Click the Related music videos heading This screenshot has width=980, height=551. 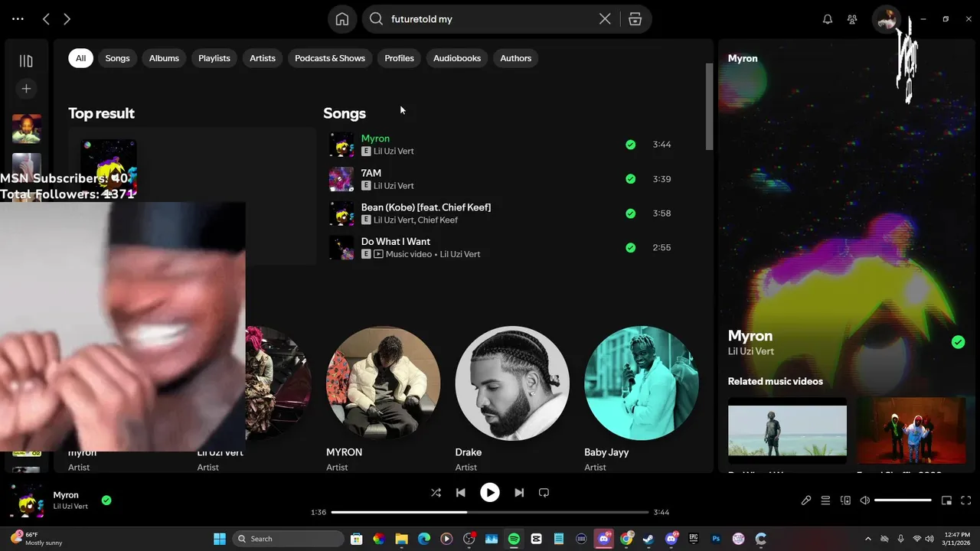(776, 381)
